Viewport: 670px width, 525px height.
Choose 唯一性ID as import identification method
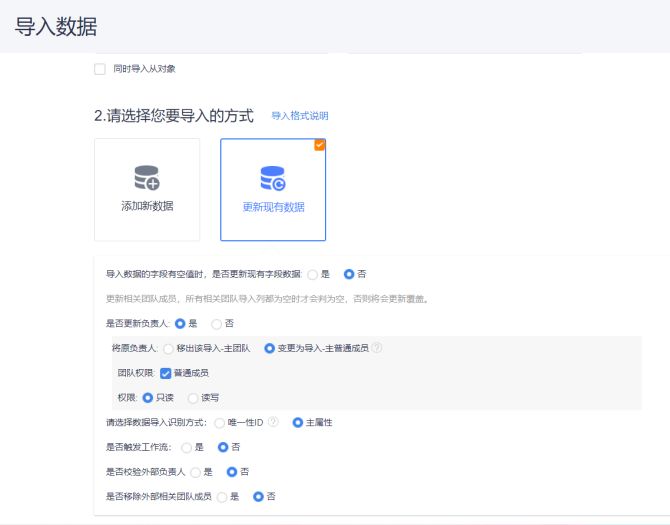[219, 423]
